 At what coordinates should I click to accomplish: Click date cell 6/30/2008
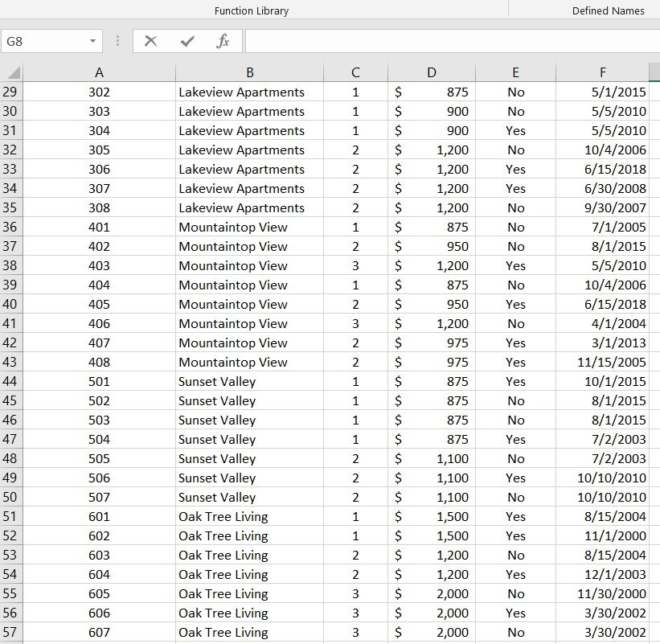(x=603, y=188)
